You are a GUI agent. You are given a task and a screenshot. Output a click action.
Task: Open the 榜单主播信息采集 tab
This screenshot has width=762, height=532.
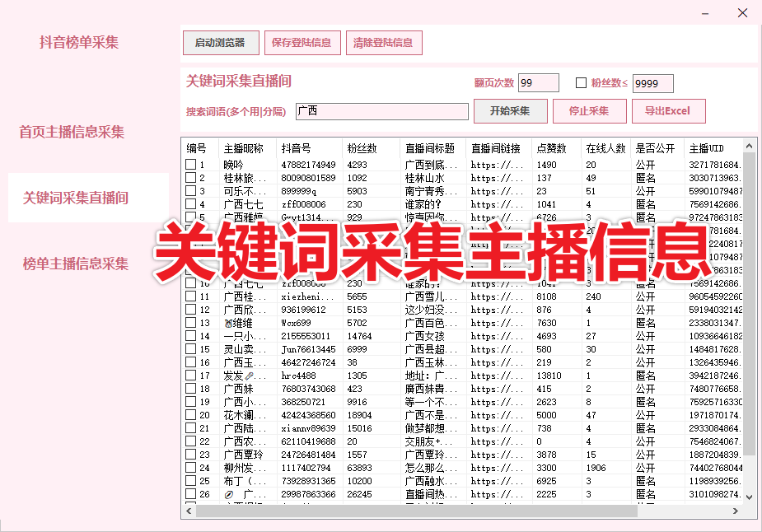[76, 264]
